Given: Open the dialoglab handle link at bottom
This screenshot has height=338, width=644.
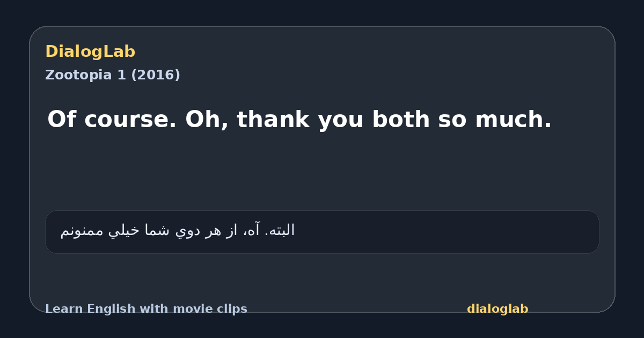Looking at the screenshot, I should (x=497, y=309).
